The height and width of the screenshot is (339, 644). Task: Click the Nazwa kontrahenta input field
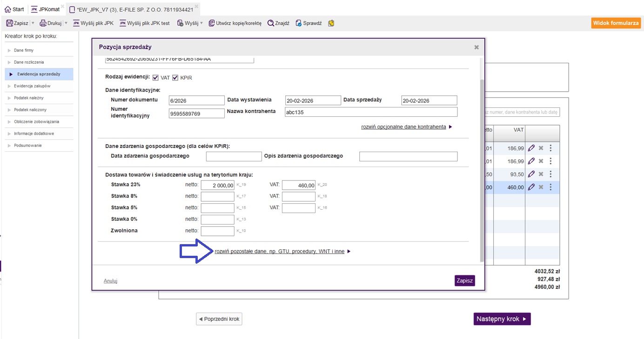coord(371,112)
